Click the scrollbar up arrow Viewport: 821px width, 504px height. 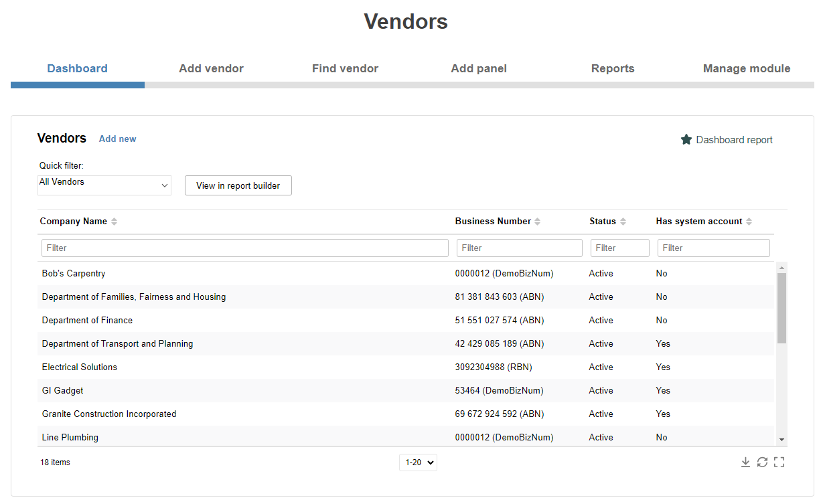tap(781, 267)
